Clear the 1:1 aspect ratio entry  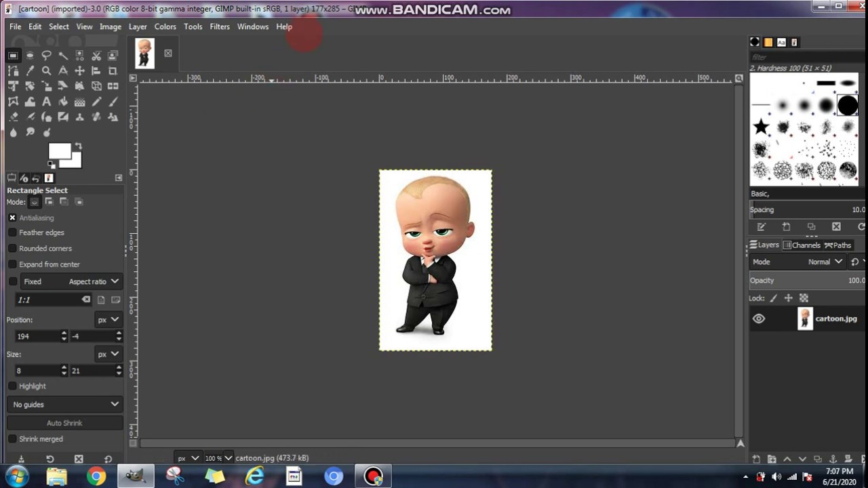[x=86, y=300]
